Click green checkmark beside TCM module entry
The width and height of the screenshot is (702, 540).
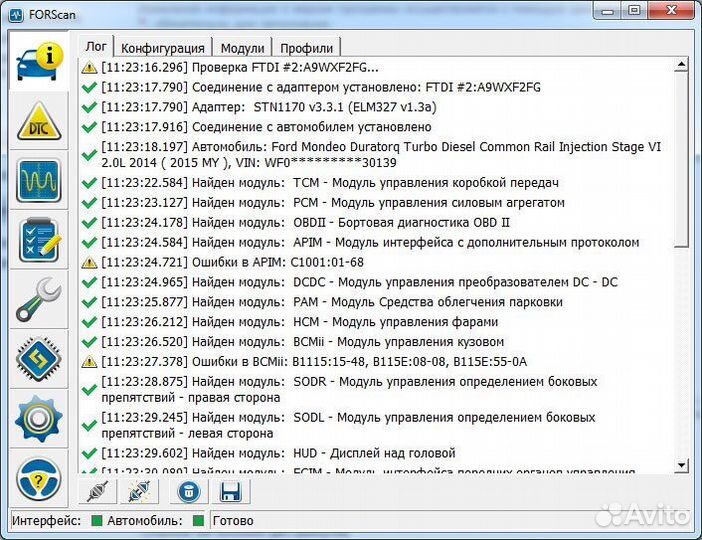[x=90, y=183]
